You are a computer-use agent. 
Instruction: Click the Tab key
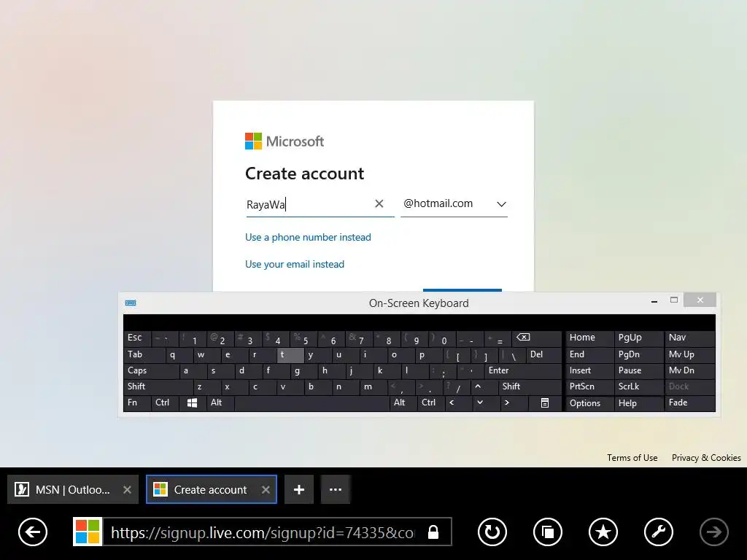click(144, 355)
